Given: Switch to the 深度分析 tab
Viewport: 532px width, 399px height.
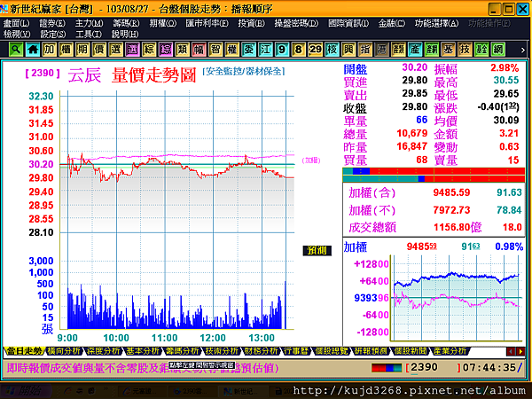Looking at the screenshot, I should (x=103, y=351).
